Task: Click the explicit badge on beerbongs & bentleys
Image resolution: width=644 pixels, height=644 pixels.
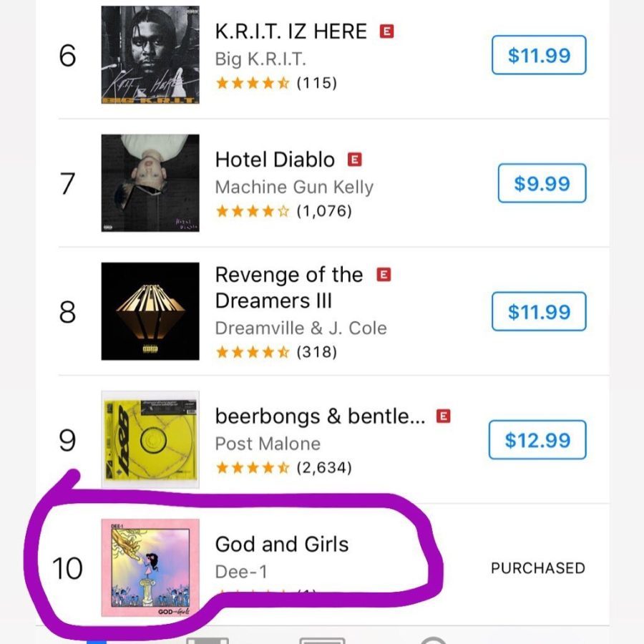Action: [443, 416]
